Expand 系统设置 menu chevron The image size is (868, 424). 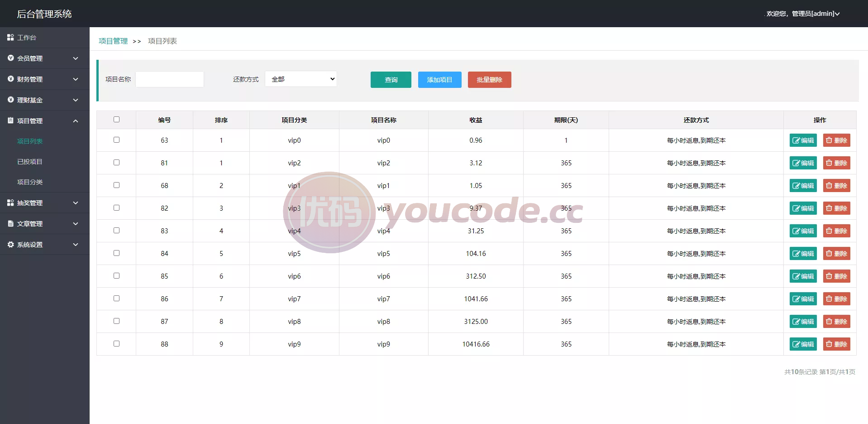pos(76,245)
